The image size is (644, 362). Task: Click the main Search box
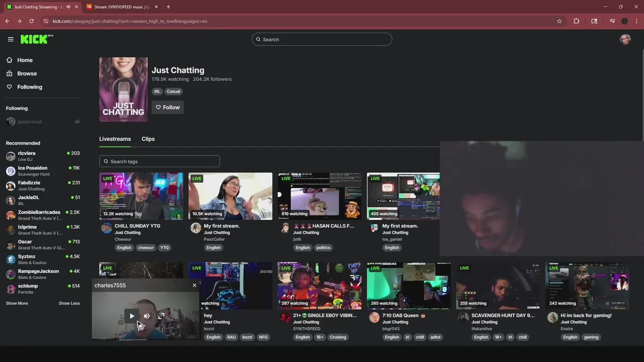[322, 39]
